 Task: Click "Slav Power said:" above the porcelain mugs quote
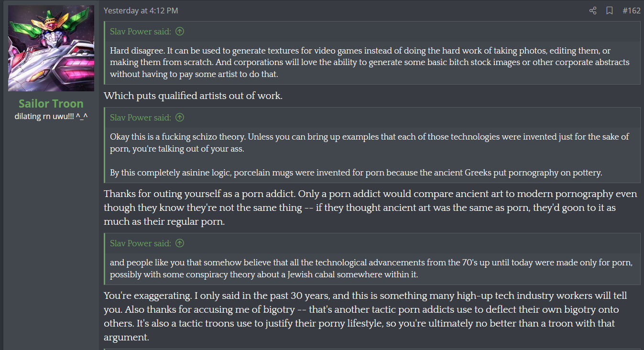pyautogui.click(x=141, y=118)
